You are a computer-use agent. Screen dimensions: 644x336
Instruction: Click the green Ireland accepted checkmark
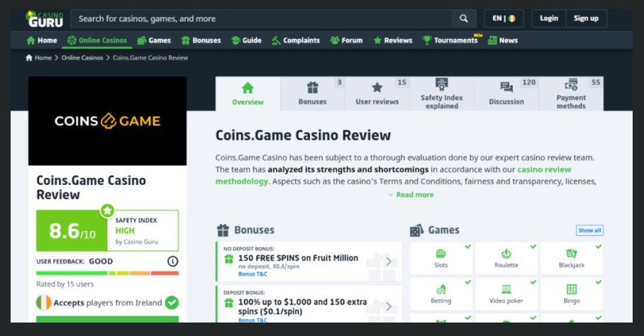coord(172,303)
